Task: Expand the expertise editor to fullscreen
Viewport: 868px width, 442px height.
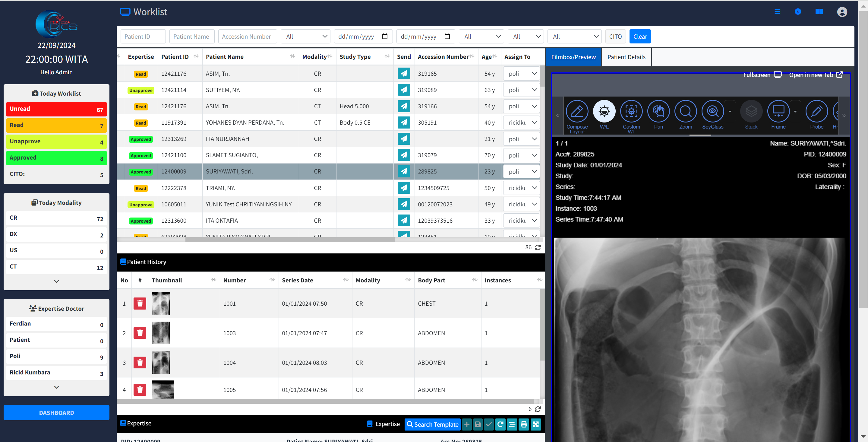Action: [x=535, y=424]
